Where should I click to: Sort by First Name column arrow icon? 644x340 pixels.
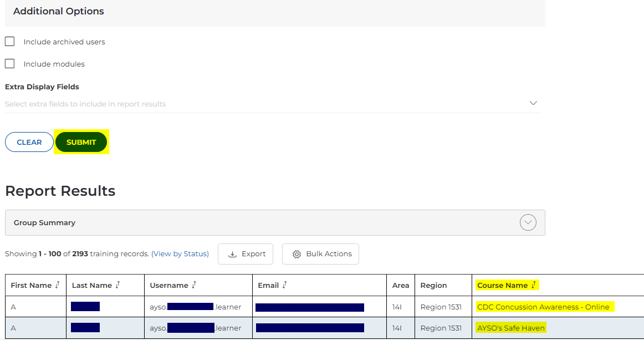tap(57, 285)
